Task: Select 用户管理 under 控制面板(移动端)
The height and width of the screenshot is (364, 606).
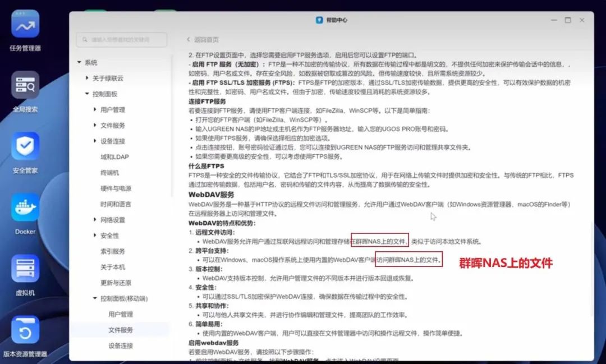Action: click(x=121, y=314)
